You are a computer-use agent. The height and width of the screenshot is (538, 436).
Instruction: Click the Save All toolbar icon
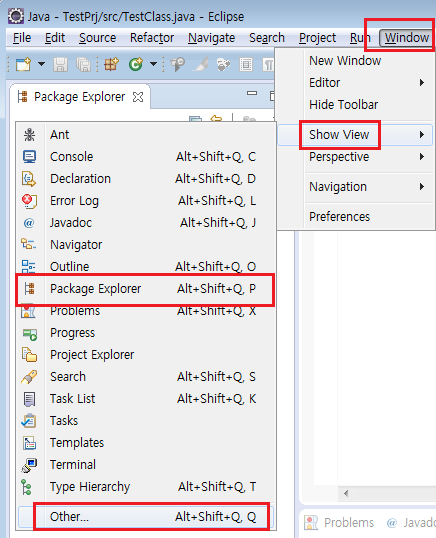coord(83,64)
